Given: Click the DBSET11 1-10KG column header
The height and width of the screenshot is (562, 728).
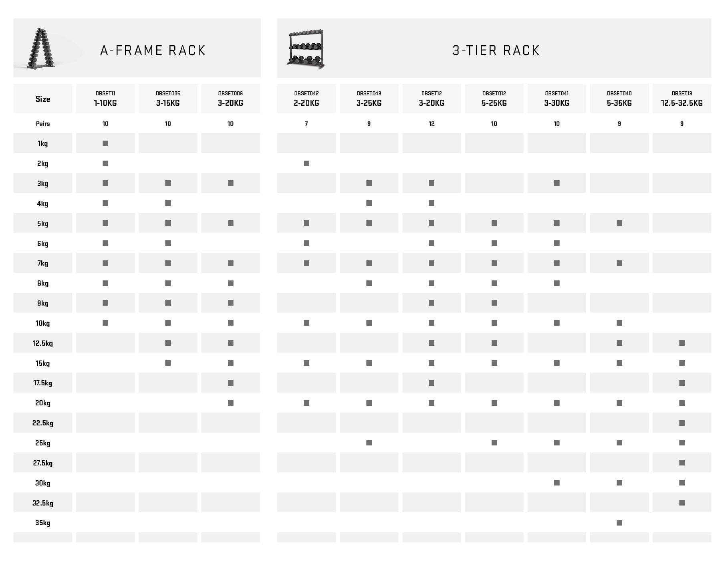Looking at the screenshot, I should [105, 99].
